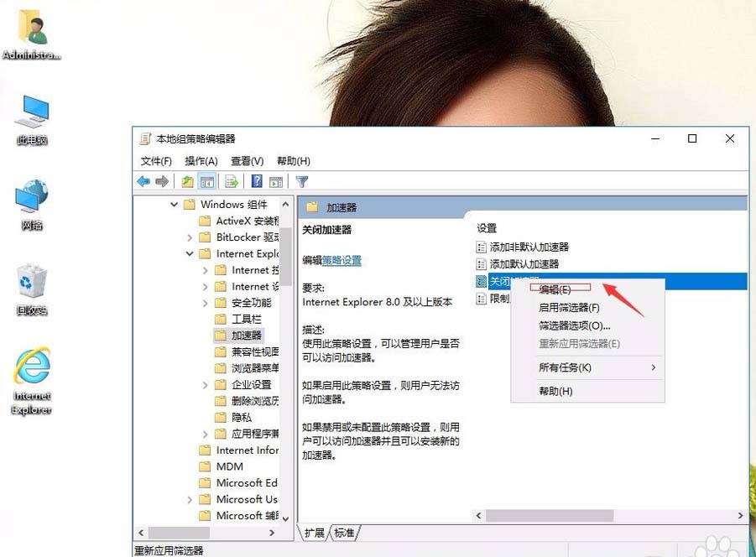756x557 pixels.
Task: Click the tree pane vertical scrollbar thumb
Action: (x=285, y=257)
